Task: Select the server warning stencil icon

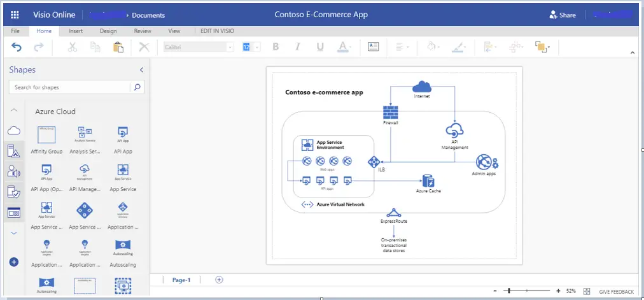Action: coord(14,151)
